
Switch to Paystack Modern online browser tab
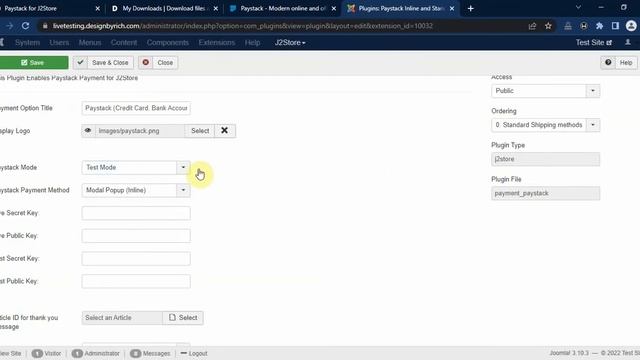click(x=282, y=8)
